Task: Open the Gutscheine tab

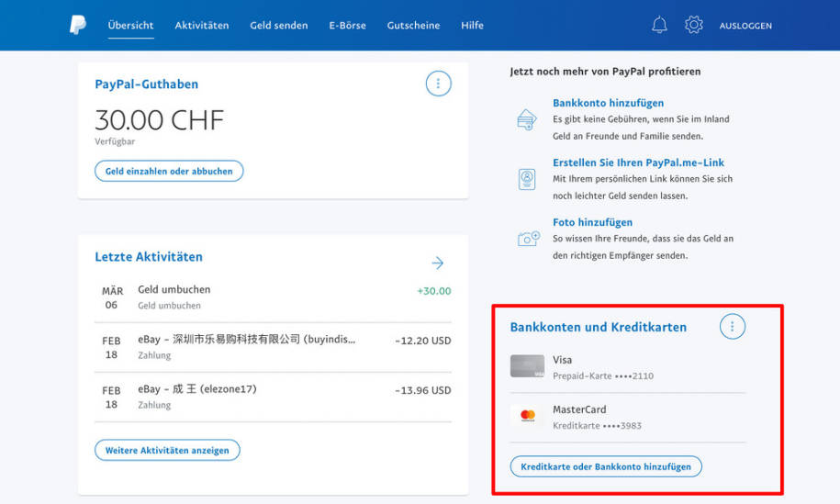Action: (x=413, y=25)
